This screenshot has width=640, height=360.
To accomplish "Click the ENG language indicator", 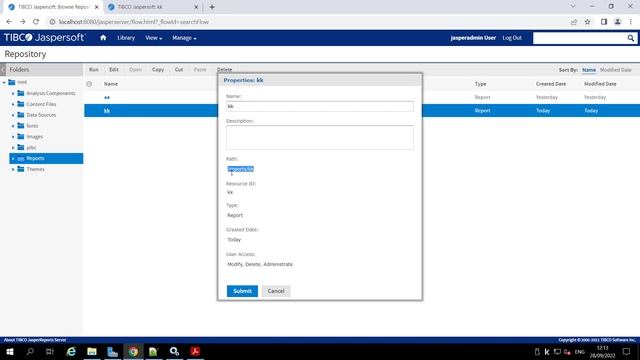I will [x=580, y=351].
